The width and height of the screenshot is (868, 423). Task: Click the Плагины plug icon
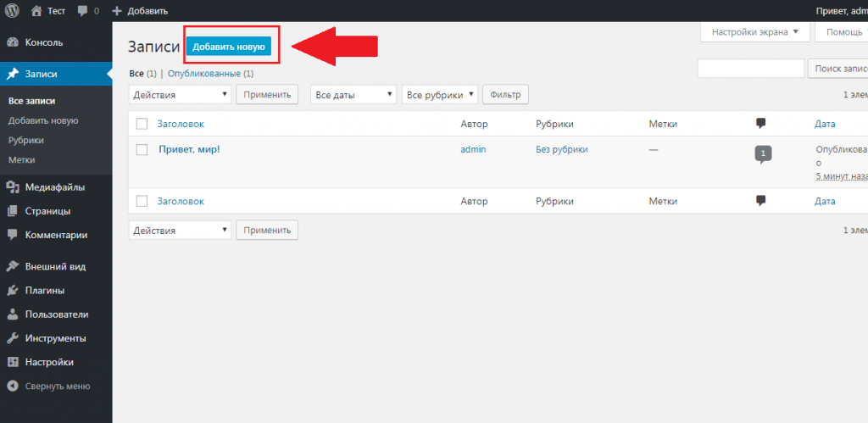(x=12, y=290)
